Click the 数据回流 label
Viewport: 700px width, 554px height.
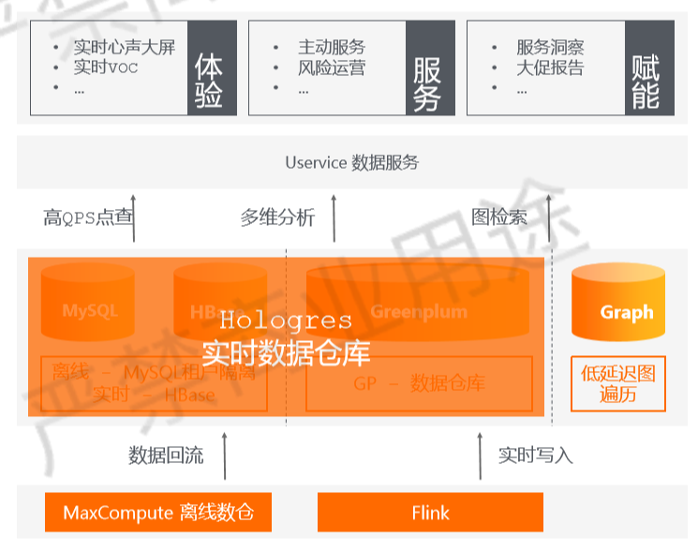(166, 455)
